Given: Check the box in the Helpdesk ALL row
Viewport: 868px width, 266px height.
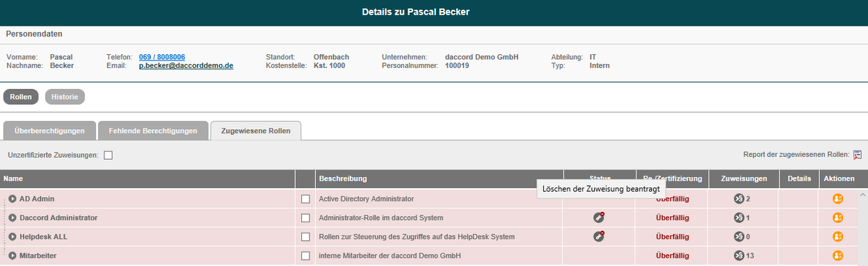Looking at the screenshot, I should 305,236.
